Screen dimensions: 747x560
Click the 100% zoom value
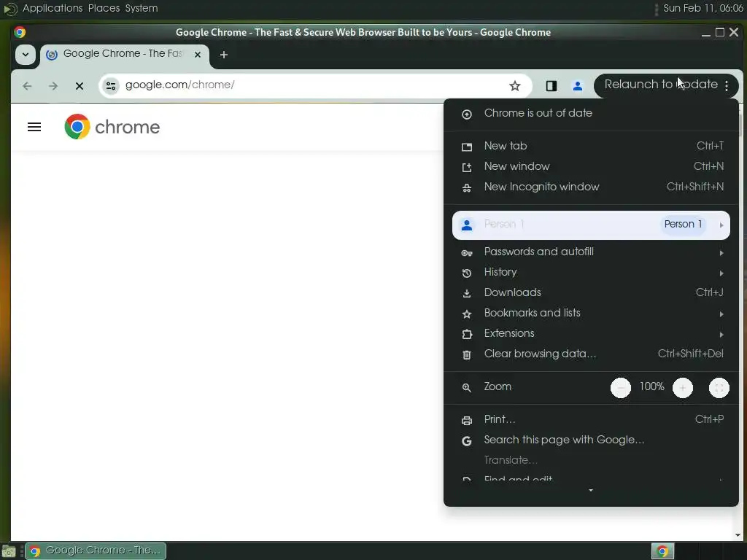click(651, 386)
